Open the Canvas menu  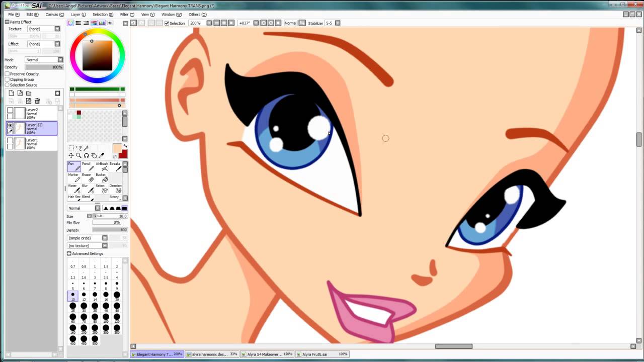pos(54,15)
